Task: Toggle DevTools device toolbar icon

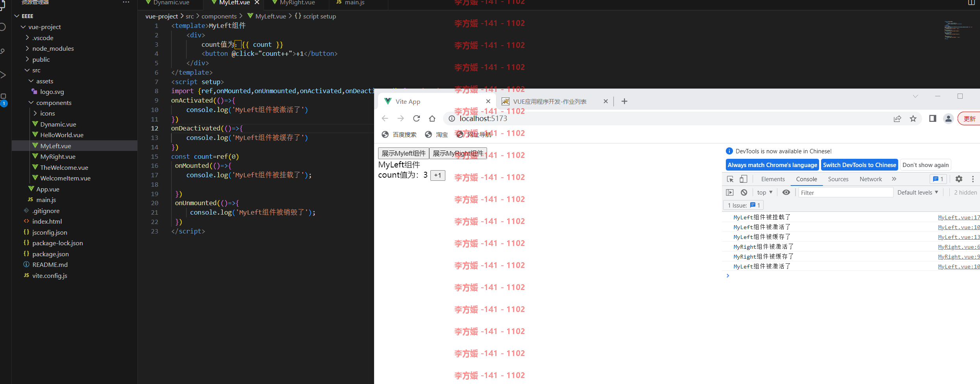Action: [x=743, y=179]
